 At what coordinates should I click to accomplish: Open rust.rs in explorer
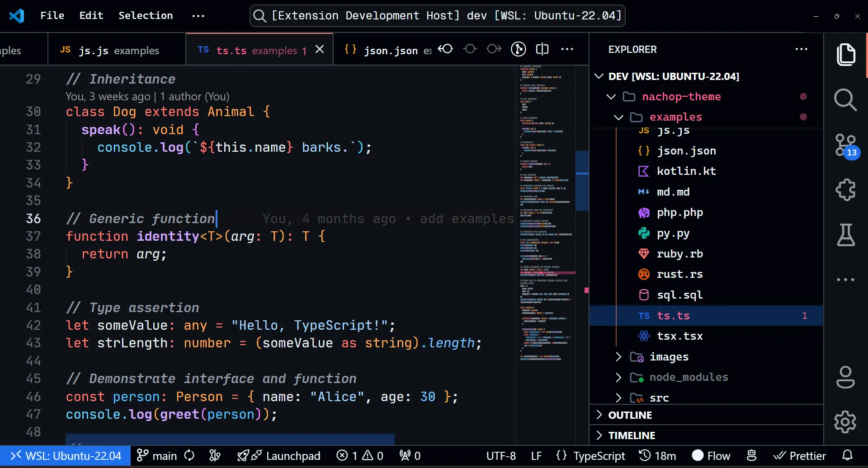[706, 274]
